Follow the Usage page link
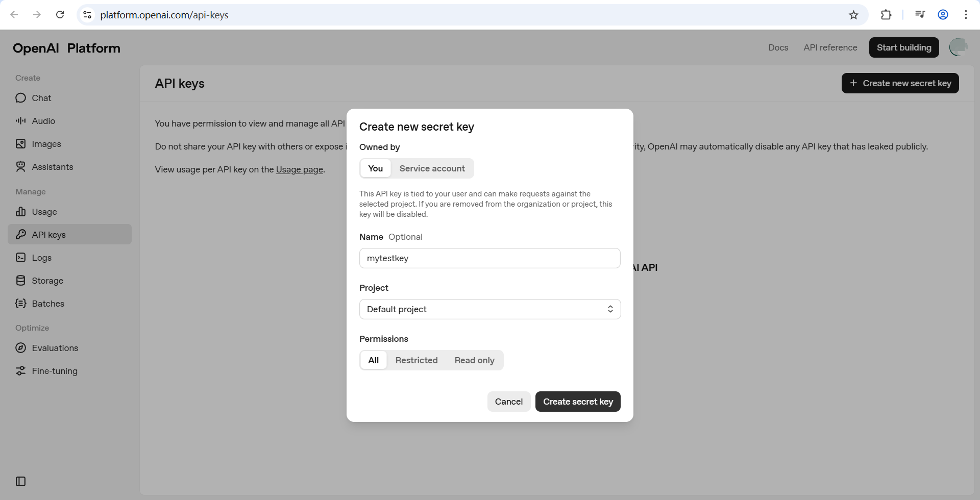Viewport: 980px width, 500px height. 300,169
